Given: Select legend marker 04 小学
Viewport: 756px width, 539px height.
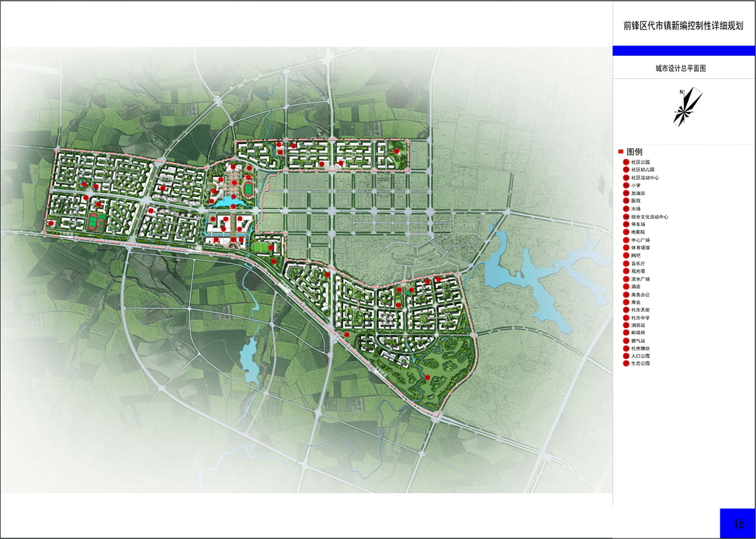Looking at the screenshot, I should coord(626,185).
